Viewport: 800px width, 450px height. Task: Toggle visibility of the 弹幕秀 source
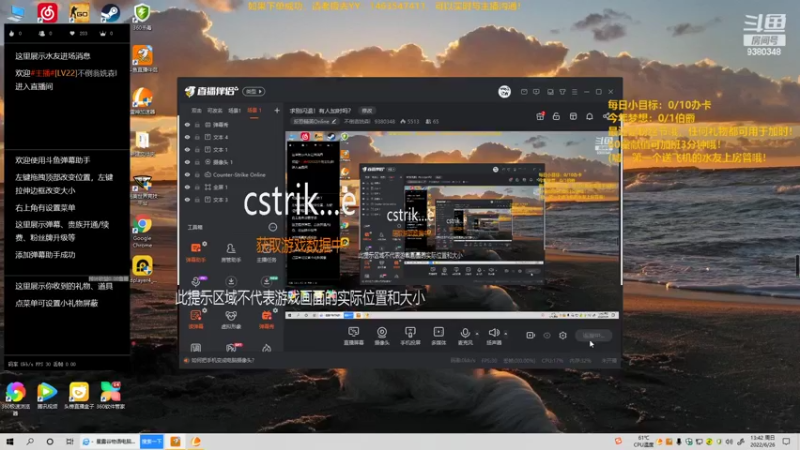coord(187,124)
